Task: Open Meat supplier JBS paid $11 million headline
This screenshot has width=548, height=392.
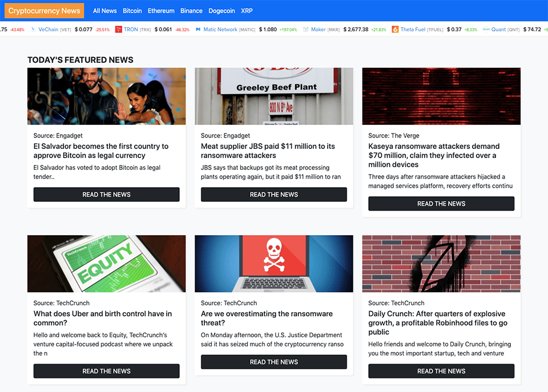Action: click(x=268, y=151)
